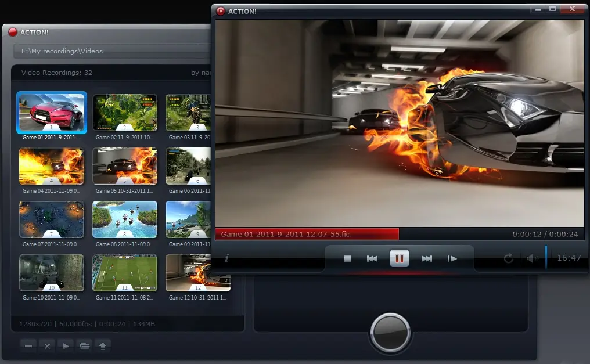This screenshot has width=590, height=364.
Task: Click the upload arrow icon
Action: 103,346
